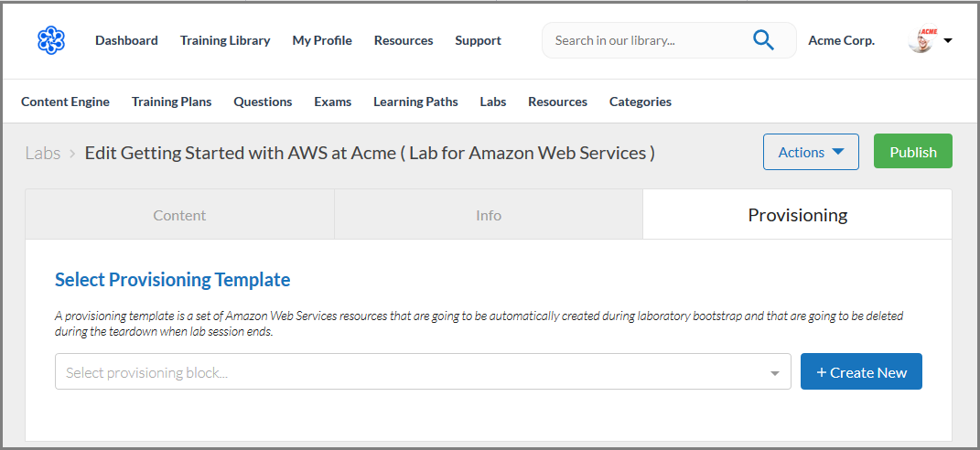Select the Provisioning tab
Screen dimensions: 980x450
[x=798, y=214]
